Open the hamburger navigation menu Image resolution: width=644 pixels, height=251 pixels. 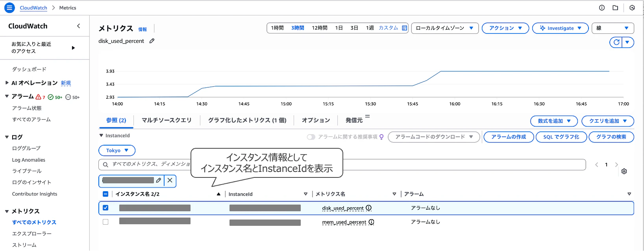pyautogui.click(x=9, y=7)
